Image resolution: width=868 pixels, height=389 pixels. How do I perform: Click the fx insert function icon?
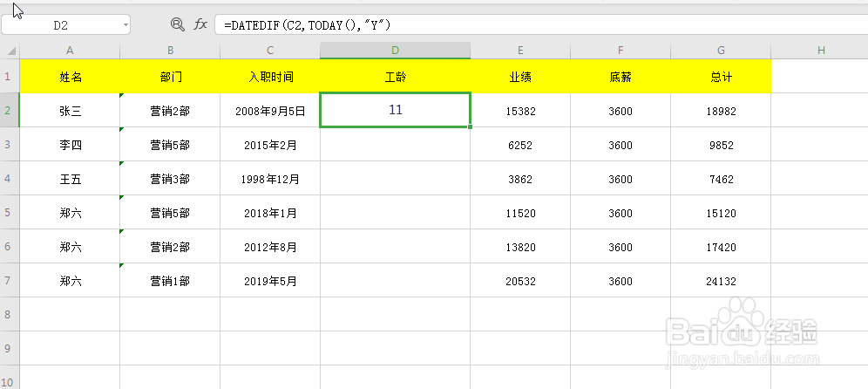200,25
